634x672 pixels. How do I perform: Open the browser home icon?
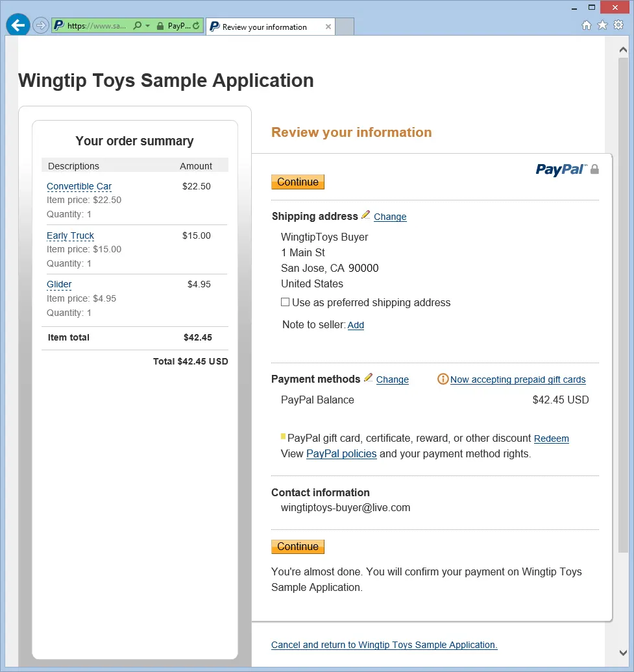click(586, 25)
